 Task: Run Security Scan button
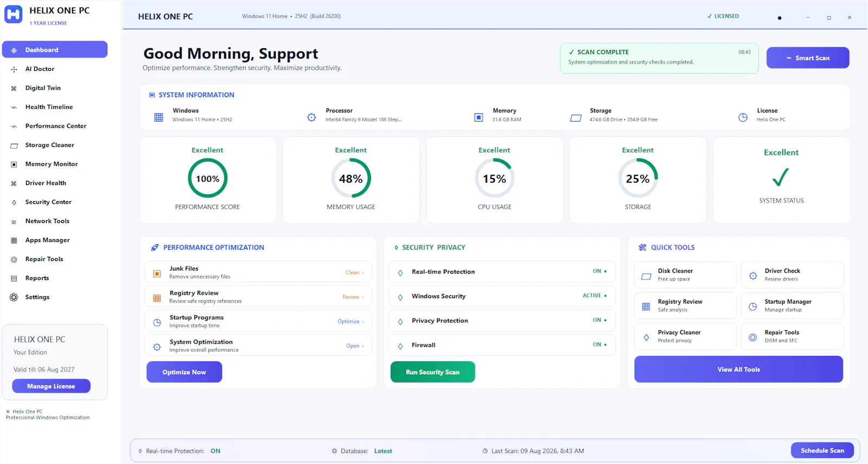tap(433, 372)
